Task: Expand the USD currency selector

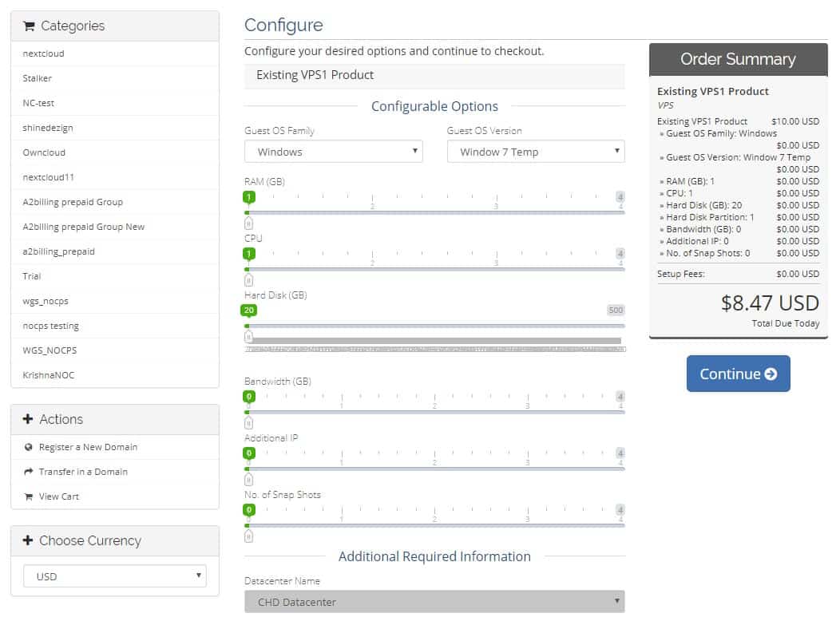Action: pos(114,576)
